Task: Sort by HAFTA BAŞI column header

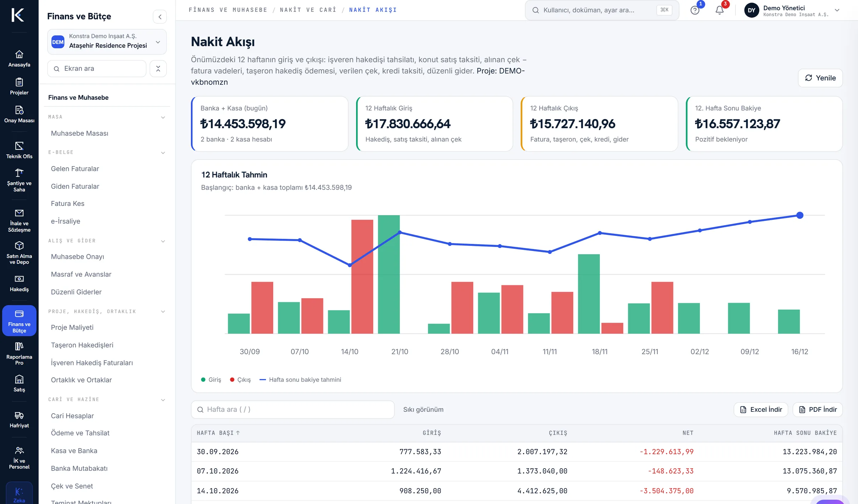Action: [x=218, y=433]
